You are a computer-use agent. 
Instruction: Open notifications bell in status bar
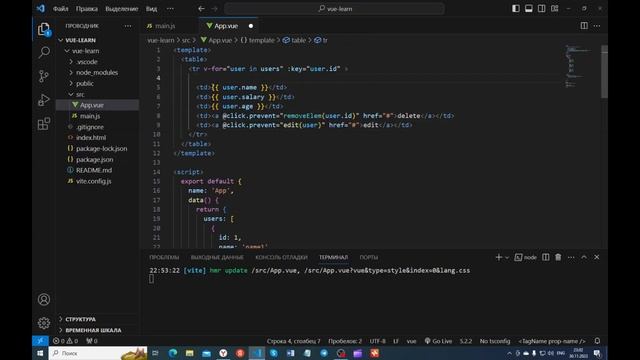click(597, 341)
